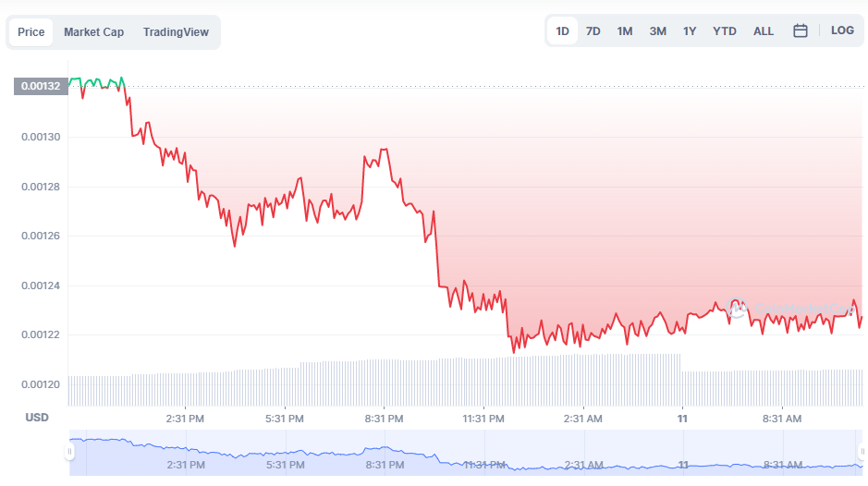Switch to the Market Cap tab
Viewport: 868px width, 486px height.
[x=93, y=32]
